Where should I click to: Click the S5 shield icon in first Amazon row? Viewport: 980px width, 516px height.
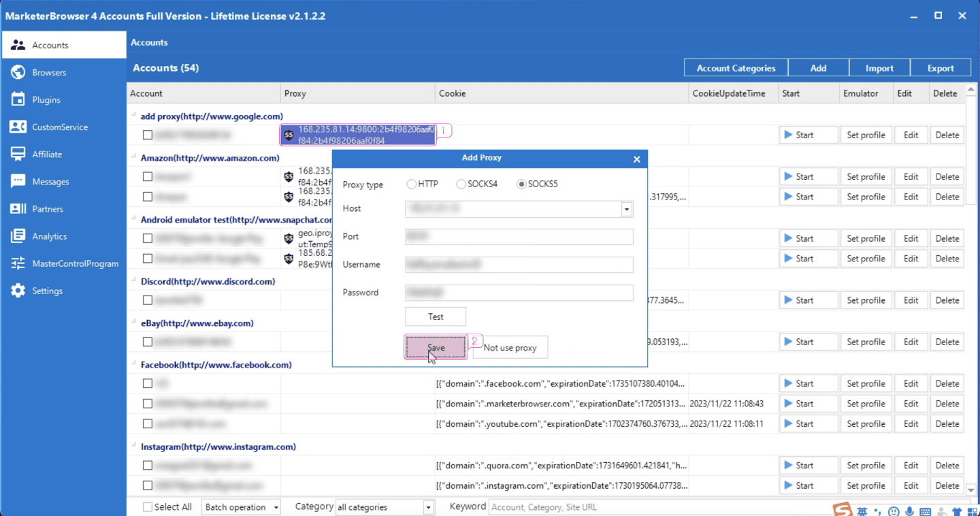[x=289, y=176]
